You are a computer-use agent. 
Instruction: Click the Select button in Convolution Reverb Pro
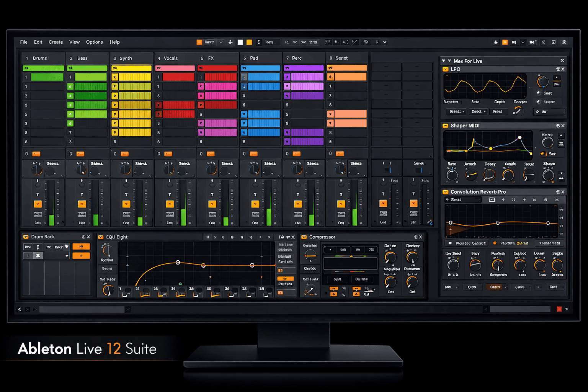click(462, 199)
